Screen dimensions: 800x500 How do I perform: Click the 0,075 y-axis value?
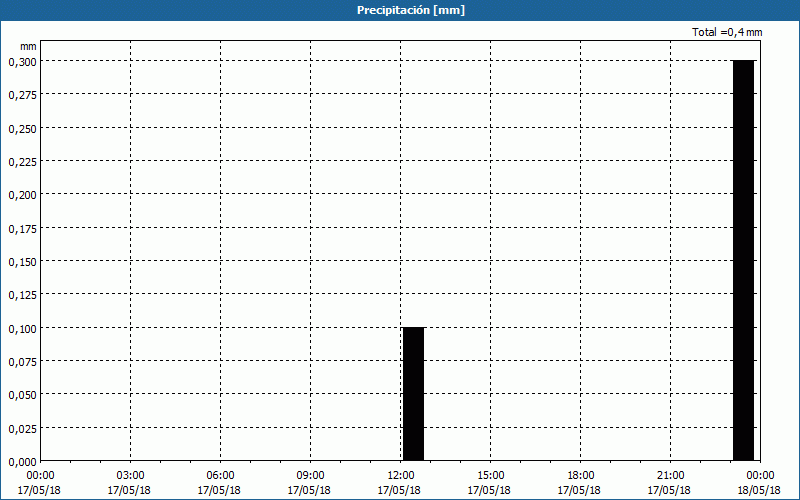[x=22, y=362]
